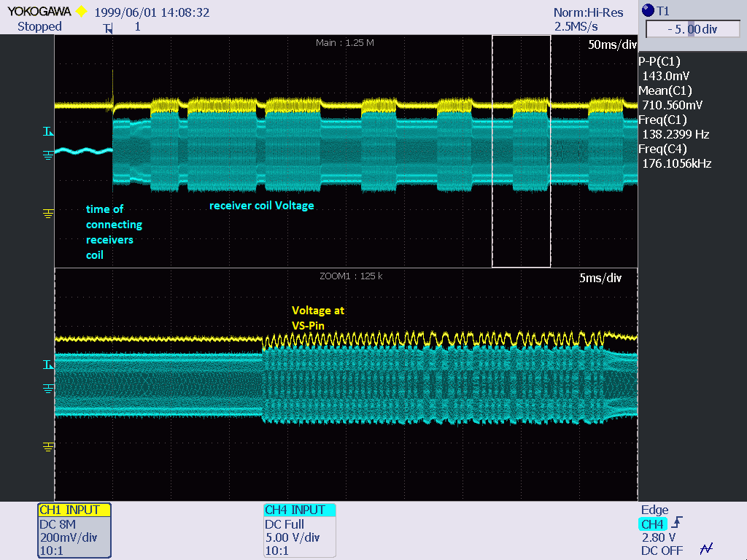Toggle DC OFF trigger coupling
The height and width of the screenshot is (560, 747).
(x=653, y=551)
